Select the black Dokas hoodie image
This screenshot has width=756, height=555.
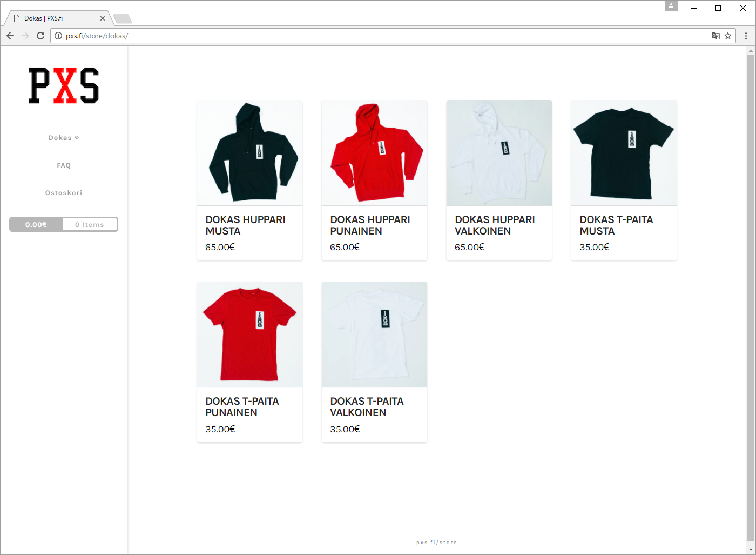(x=249, y=153)
